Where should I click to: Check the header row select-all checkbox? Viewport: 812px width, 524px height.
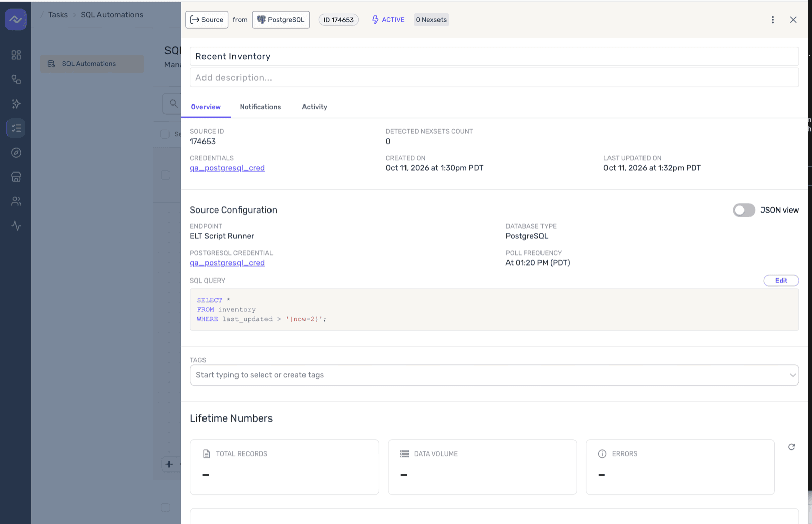(165, 134)
